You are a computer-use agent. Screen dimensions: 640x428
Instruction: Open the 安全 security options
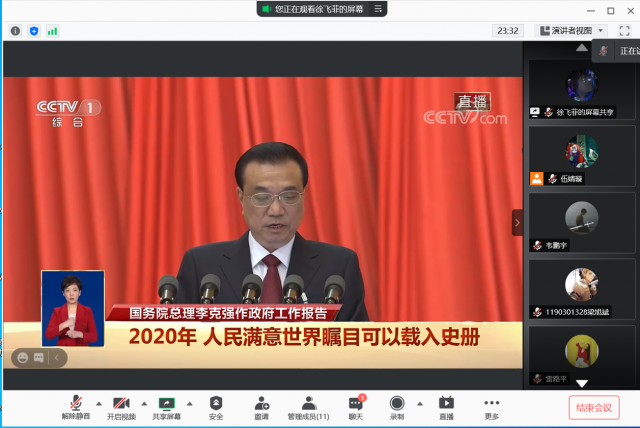pos(216,406)
